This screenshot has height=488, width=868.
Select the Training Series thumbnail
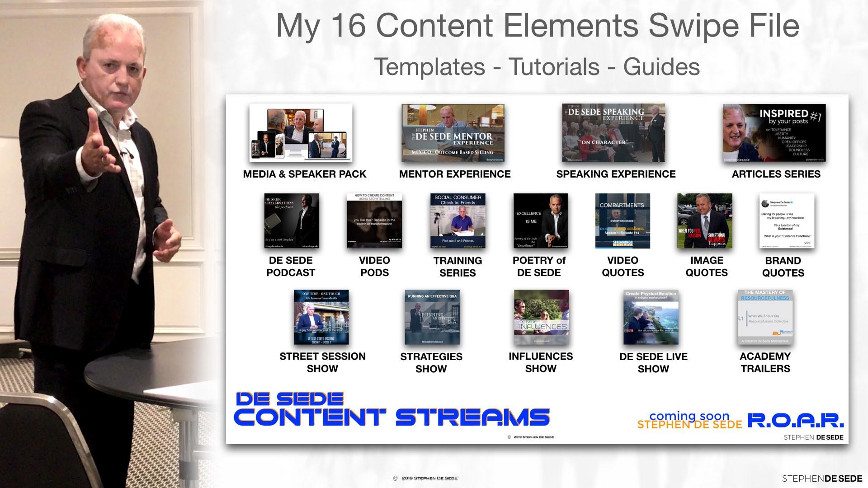pos(458,221)
